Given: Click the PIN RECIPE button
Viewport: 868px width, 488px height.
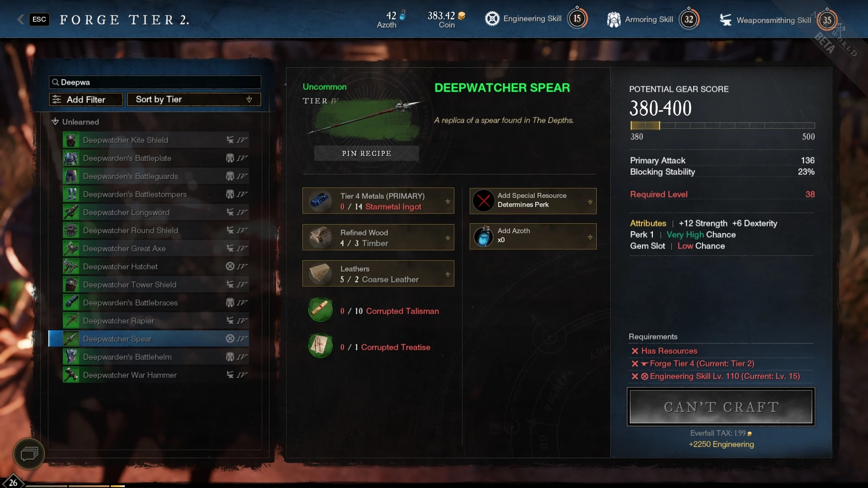Looking at the screenshot, I should point(366,154).
